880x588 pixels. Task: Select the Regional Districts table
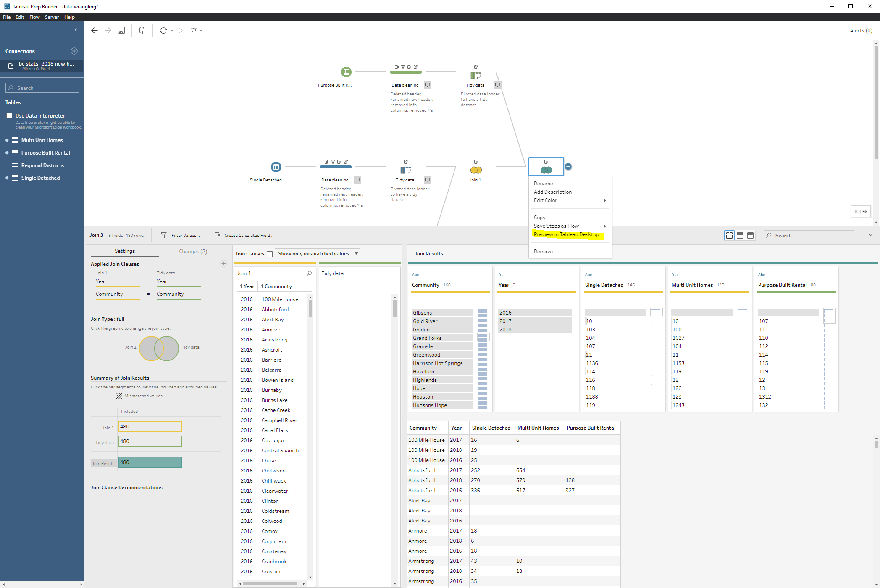point(42,165)
